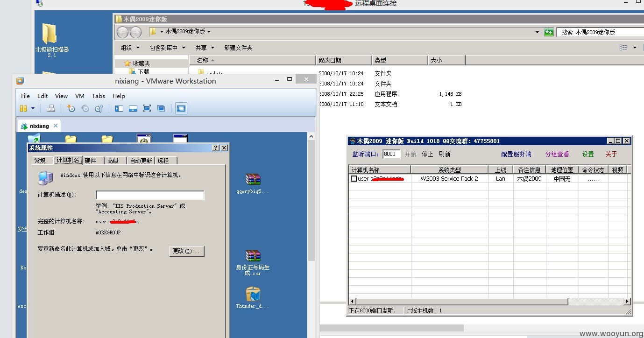Click VMware send Ctrl+Alt+Del icon
Viewport: 644px width, 338px height.
coord(51,108)
